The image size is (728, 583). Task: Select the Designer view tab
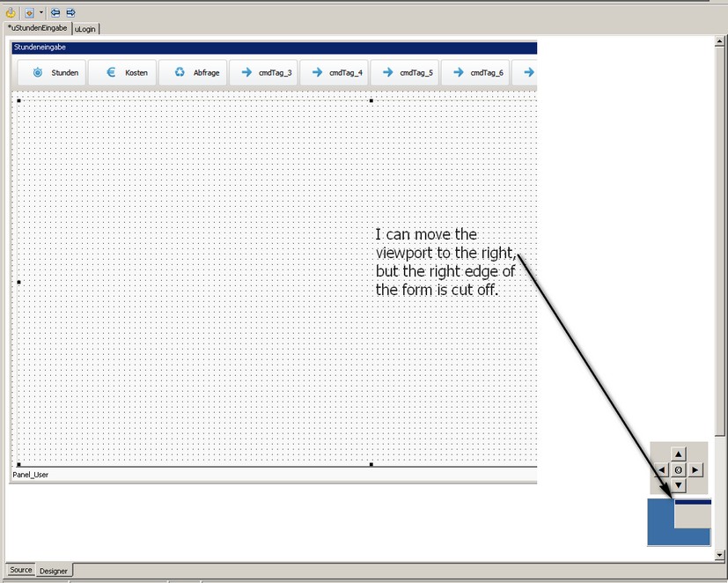54,571
